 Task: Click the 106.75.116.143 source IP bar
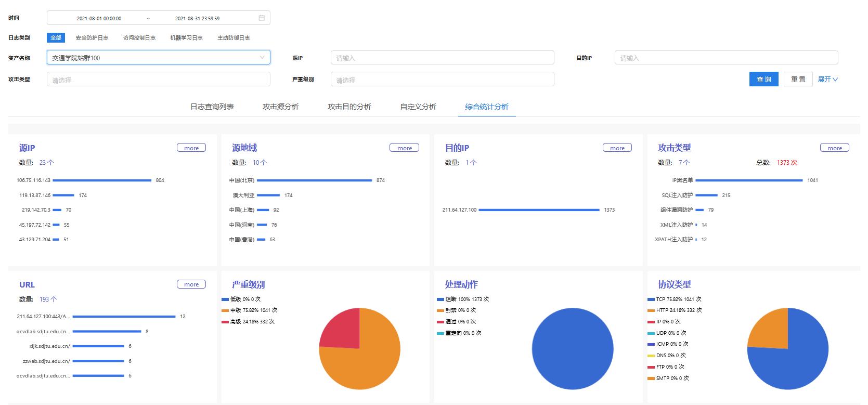coord(102,180)
